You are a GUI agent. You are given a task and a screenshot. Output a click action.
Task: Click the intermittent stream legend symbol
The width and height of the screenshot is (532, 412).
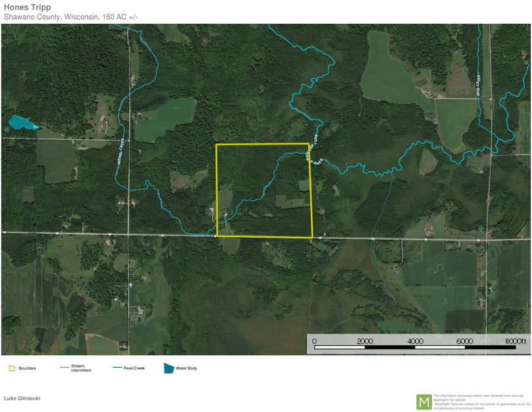[65, 368]
